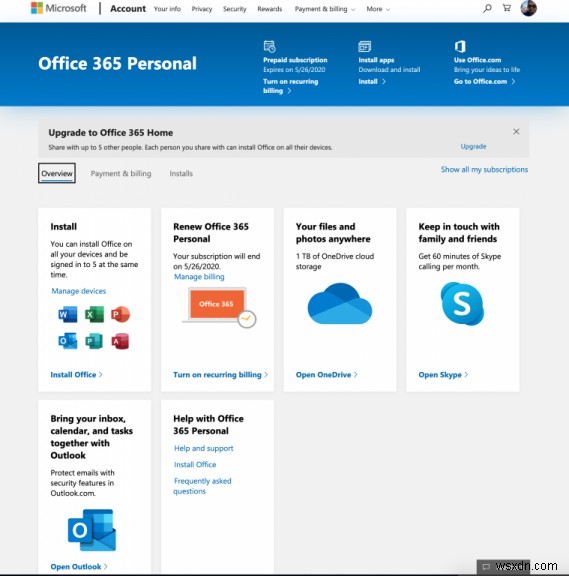This screenshot has height=576, width=569.
Task: Click the Excel app icon
Action: click(x=94, y=314)
